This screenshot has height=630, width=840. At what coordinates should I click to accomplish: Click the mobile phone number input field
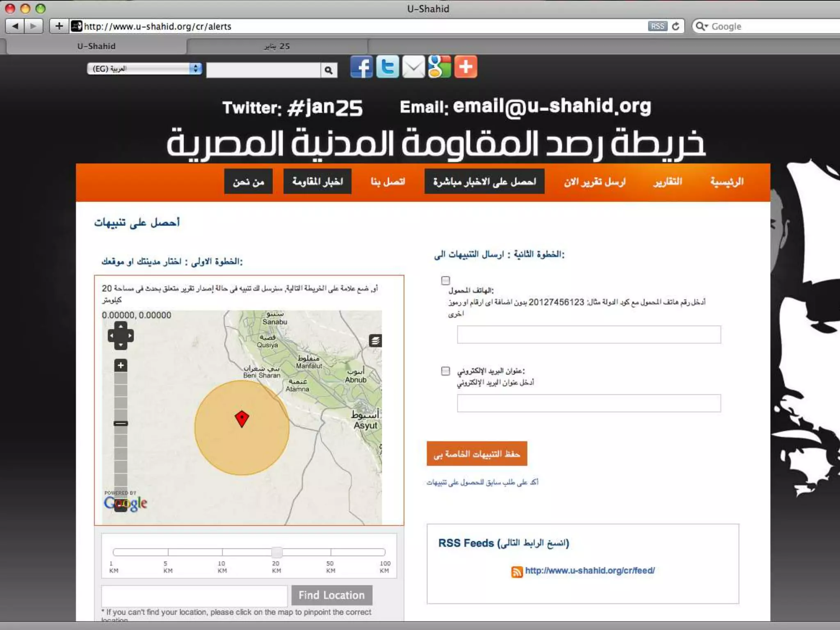(589, 335)
